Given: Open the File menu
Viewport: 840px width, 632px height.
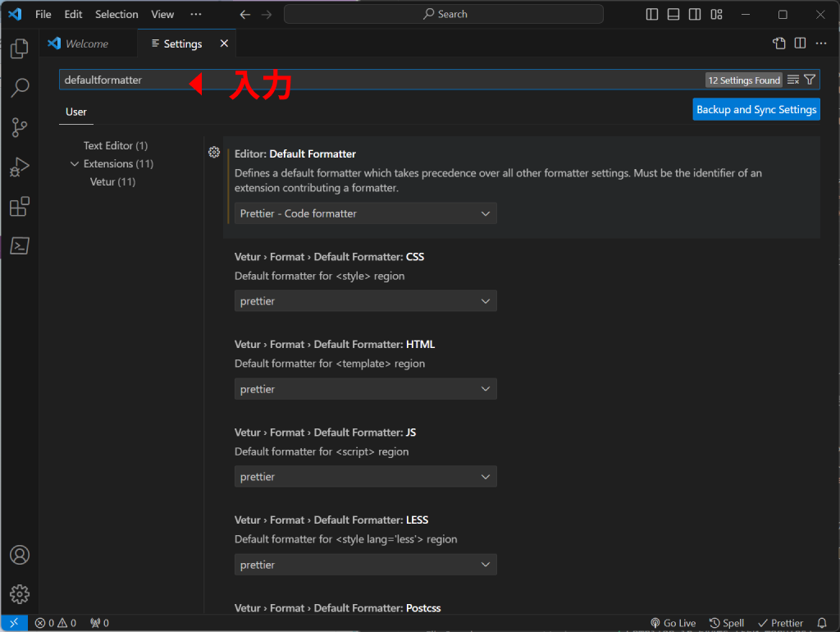Looking at the screenshot, I should (43, 15).
